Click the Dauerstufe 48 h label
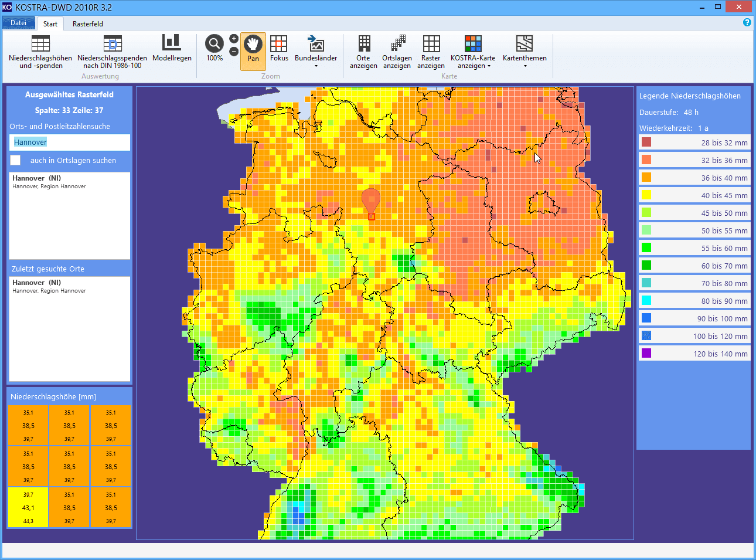 669,112
